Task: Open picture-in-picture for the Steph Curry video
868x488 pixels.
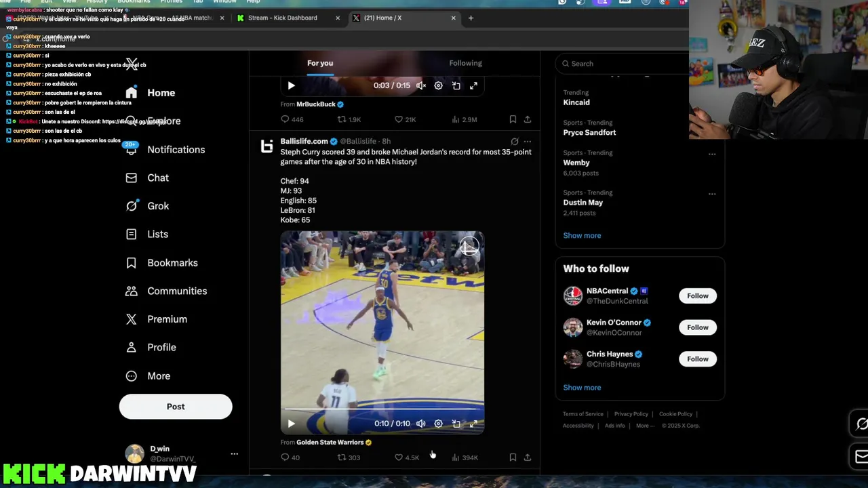Action: tap(456, 424)
